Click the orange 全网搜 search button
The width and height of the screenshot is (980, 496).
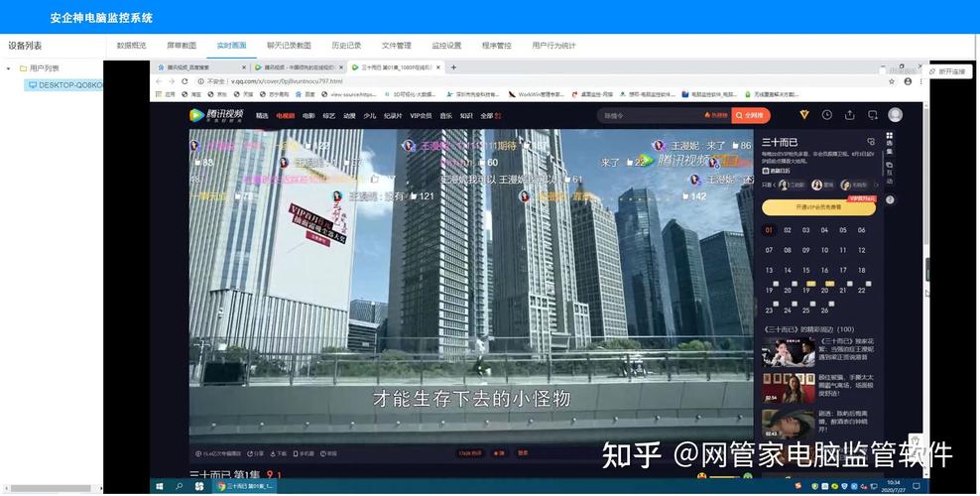tap(751, 115)
